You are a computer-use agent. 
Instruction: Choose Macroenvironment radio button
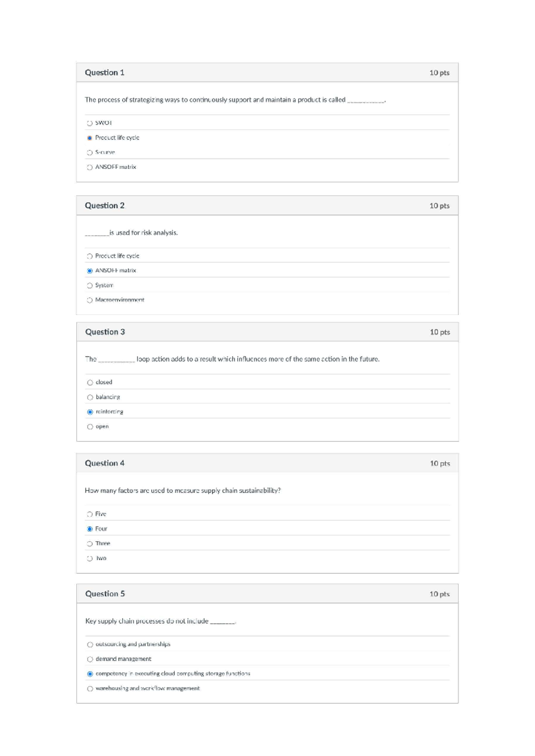click(x=90, y=300)
